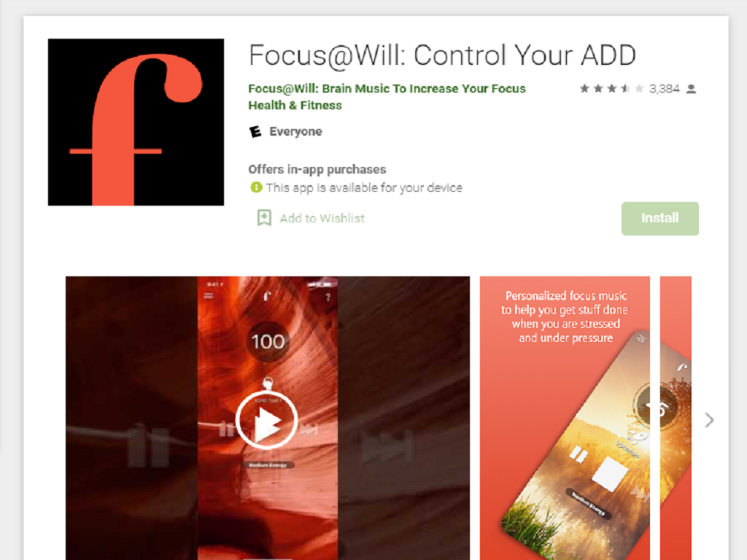Click the green info availability icon

(x=256, y=187)
